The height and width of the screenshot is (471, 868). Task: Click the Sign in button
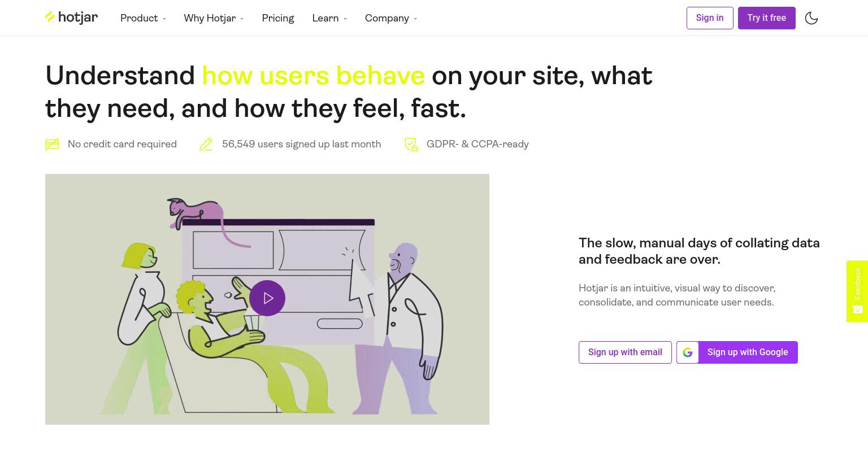click(x=710, y=18)
